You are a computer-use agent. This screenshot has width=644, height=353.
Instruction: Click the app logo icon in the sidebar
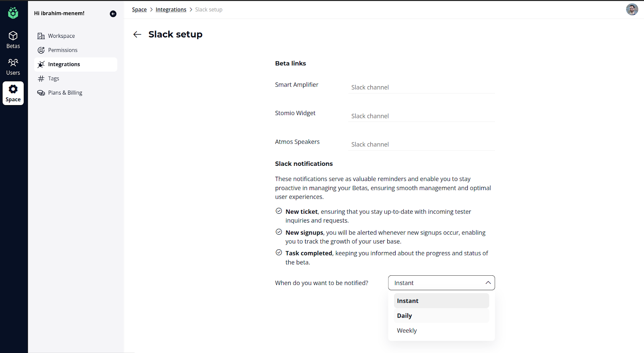click(x=13, y=13)
